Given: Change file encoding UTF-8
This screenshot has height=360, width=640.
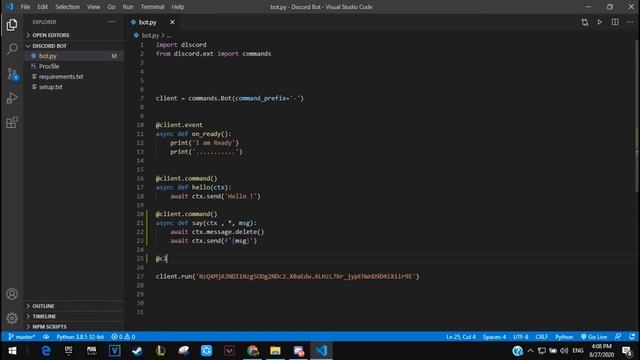Looking at the screenshot, I should coord(520,337).
